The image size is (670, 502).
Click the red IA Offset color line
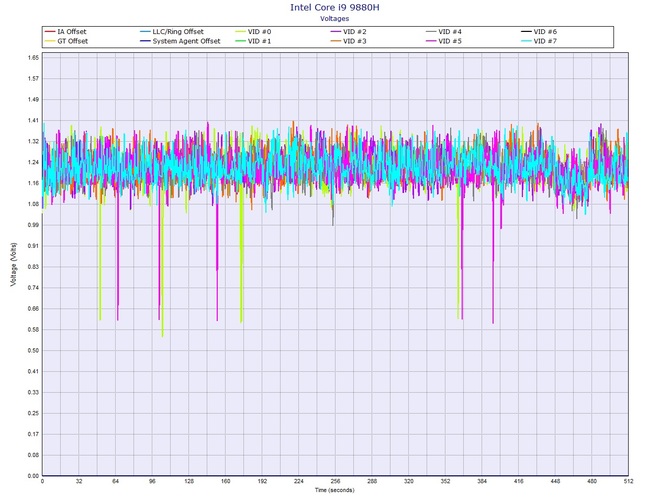(50, 32)
